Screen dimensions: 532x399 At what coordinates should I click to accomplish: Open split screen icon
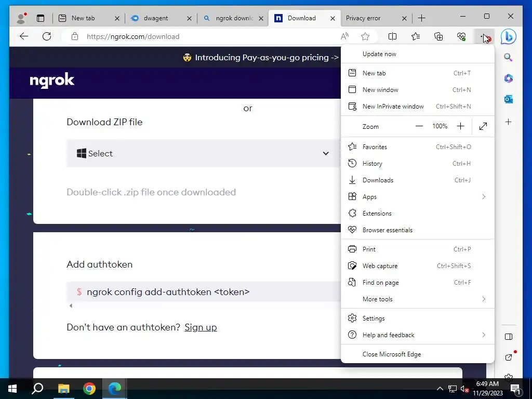(x=392, y=36)
